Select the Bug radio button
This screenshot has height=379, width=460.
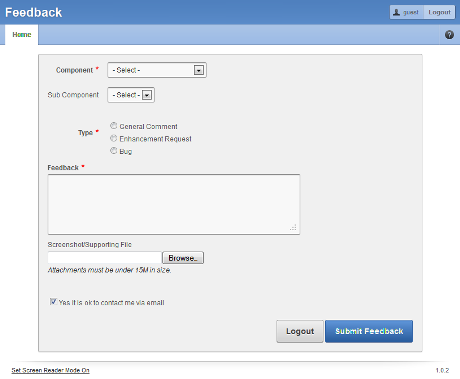(x=114, y=151)
